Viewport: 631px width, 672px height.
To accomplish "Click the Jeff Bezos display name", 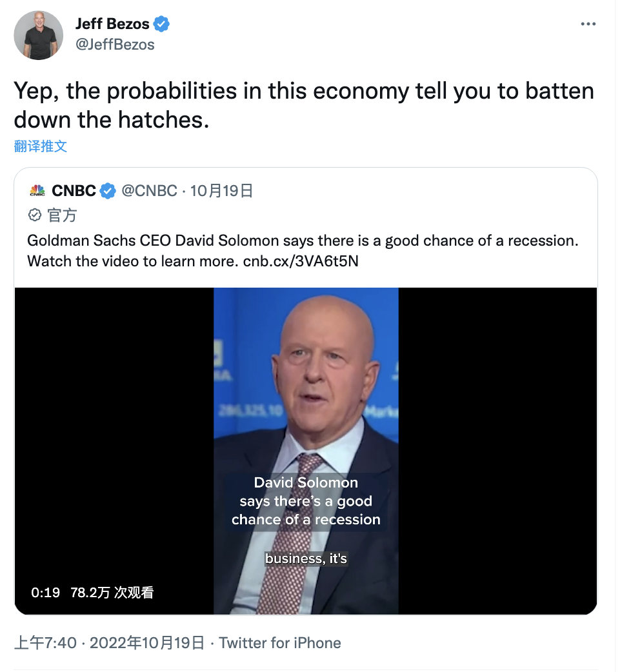I will (x=112, y=25).
